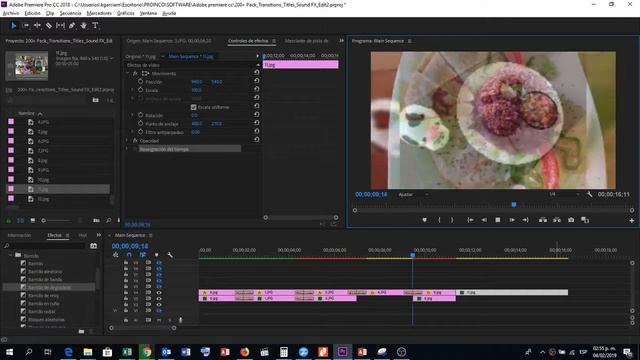Click the Extract button
Screen dimensions: 640x360
(x=557, y=220)
